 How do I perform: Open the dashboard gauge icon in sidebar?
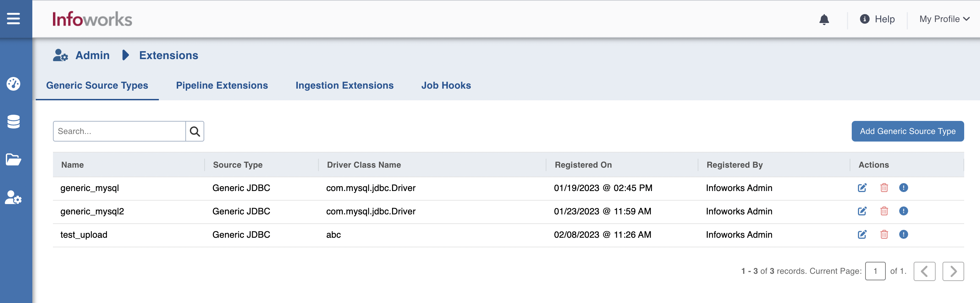[x=13, y=83]
